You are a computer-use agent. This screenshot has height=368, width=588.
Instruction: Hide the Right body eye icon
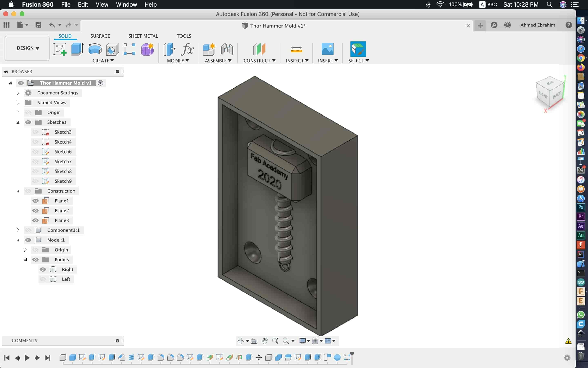click(43, 269)
